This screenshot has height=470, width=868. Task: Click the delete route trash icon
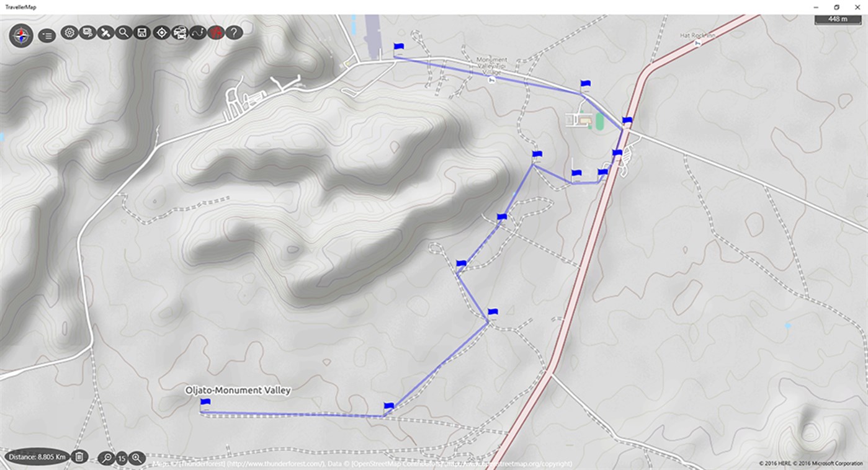(79, 458)
